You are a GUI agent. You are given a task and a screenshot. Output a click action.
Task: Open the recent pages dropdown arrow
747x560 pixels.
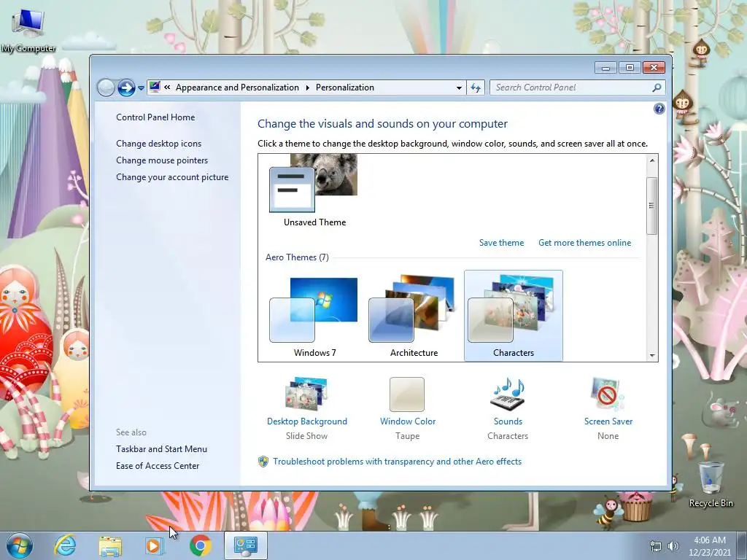(141, 88)
